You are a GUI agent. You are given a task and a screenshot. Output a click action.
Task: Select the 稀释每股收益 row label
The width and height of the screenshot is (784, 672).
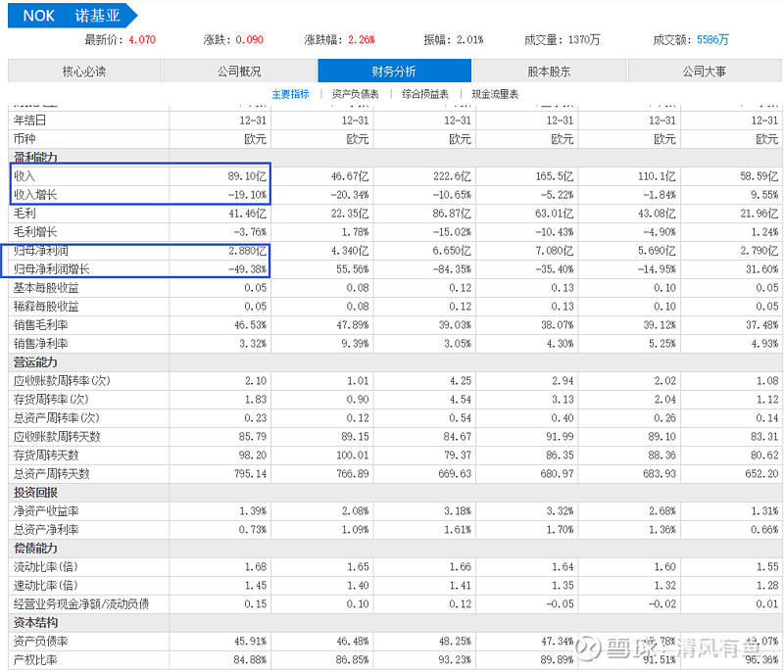click(x=46, y=307)
